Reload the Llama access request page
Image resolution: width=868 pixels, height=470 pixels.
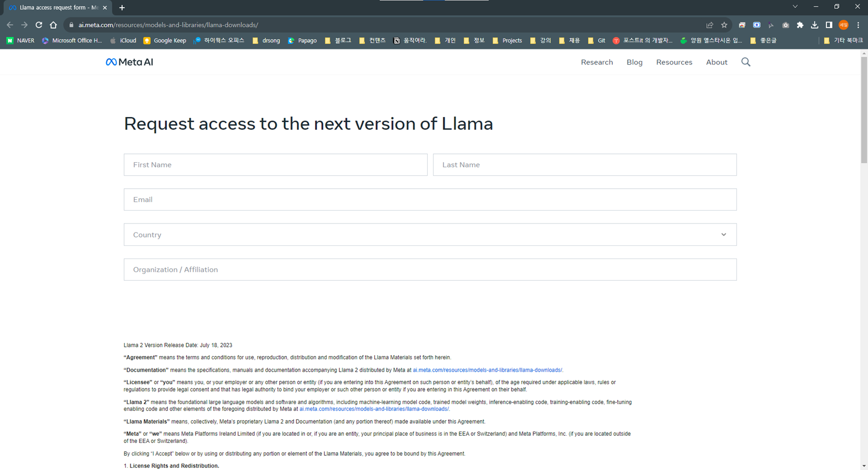[39, 25]
